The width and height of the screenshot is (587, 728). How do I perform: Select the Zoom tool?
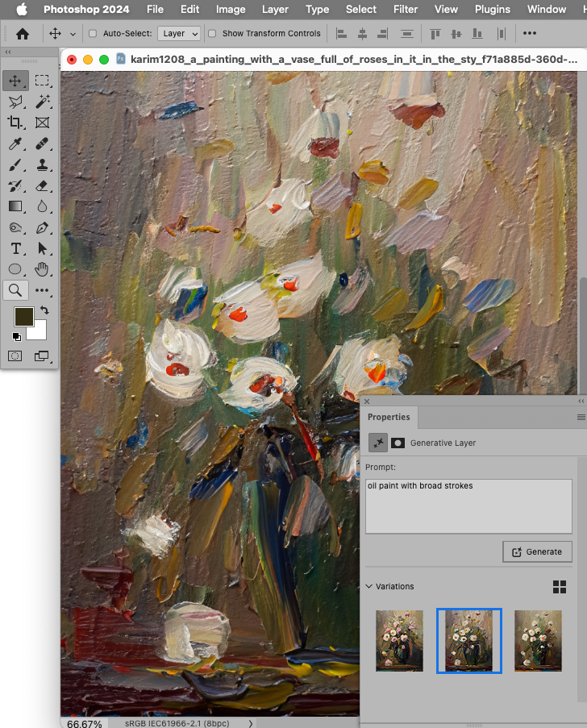15,290
